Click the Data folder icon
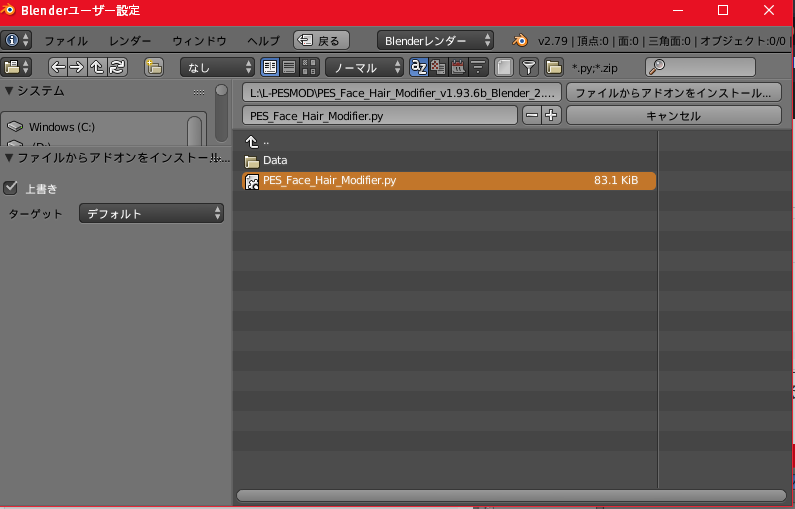 (x=252, y=161)
